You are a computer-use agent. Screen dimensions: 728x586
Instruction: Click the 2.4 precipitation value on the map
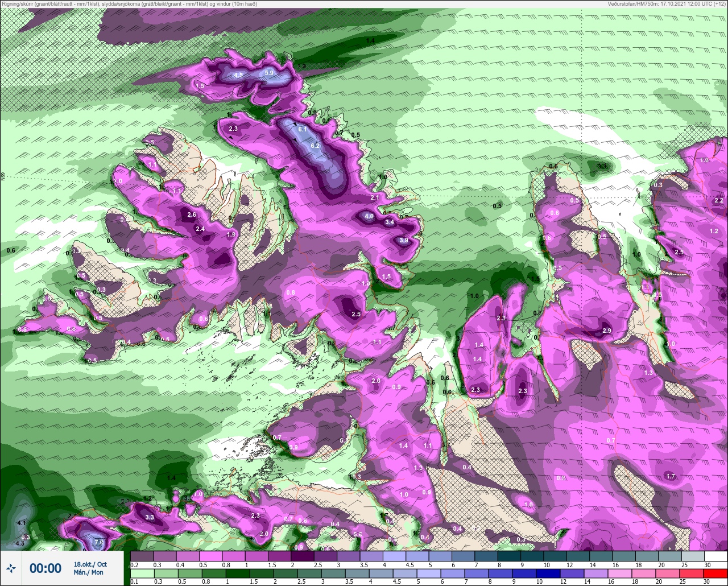point(200,229)
